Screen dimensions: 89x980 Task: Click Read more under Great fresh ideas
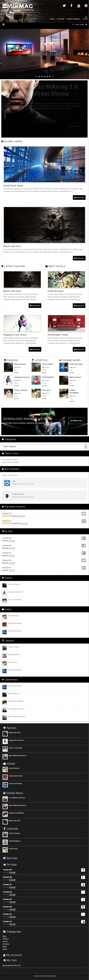(x=79, y=197)
